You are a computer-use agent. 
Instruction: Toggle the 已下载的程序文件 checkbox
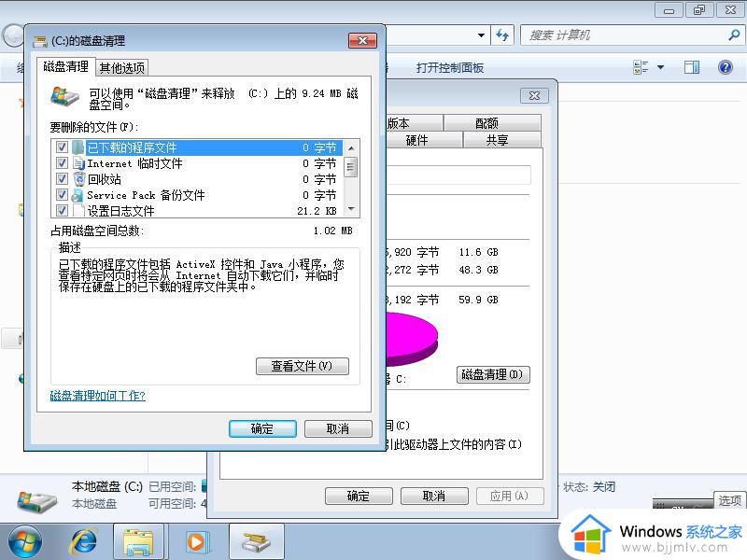[62, 147]
